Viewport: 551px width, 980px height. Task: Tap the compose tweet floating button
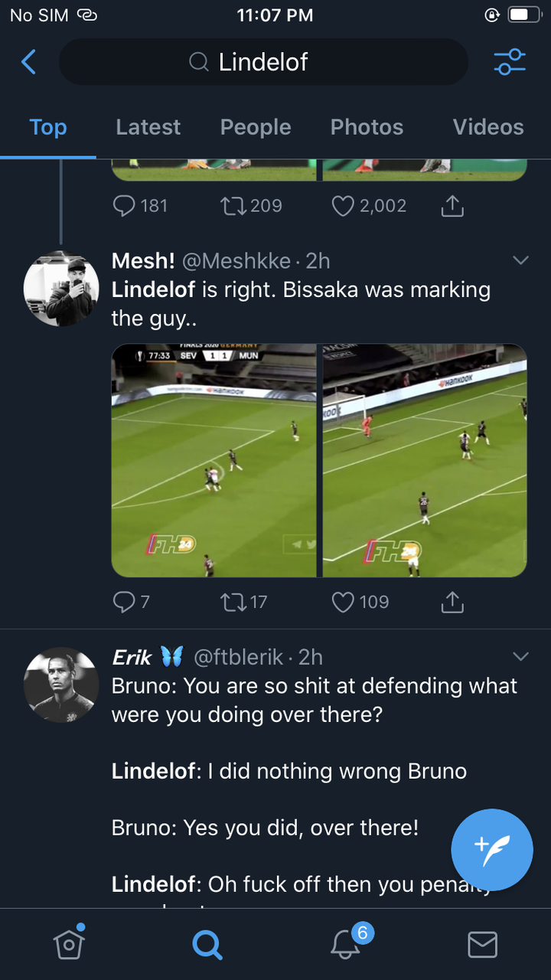491,850
